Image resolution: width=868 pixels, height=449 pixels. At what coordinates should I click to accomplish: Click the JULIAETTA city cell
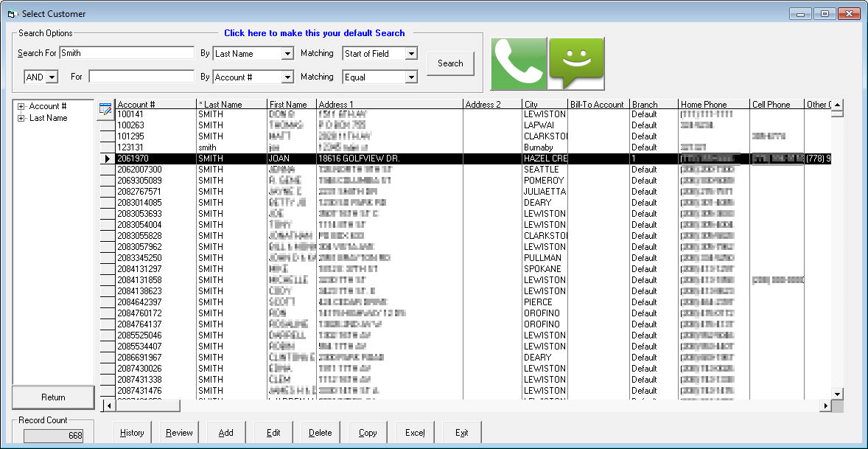coord(545,192)
